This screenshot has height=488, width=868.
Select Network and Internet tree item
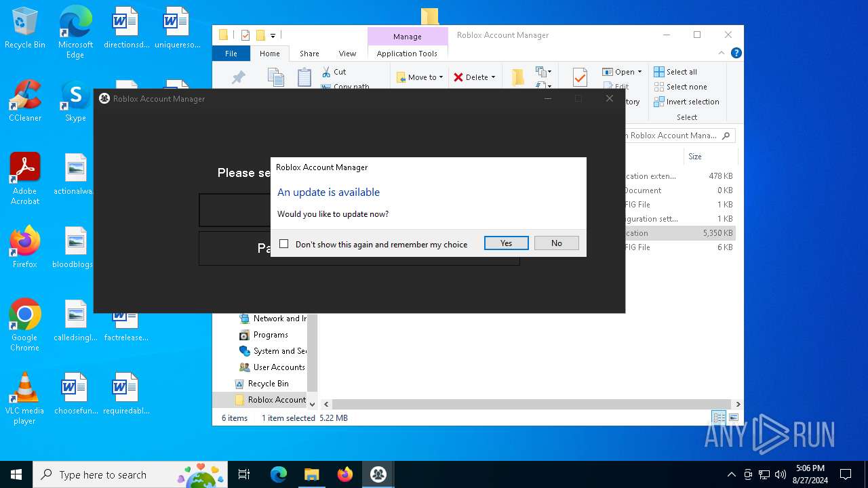273,319
